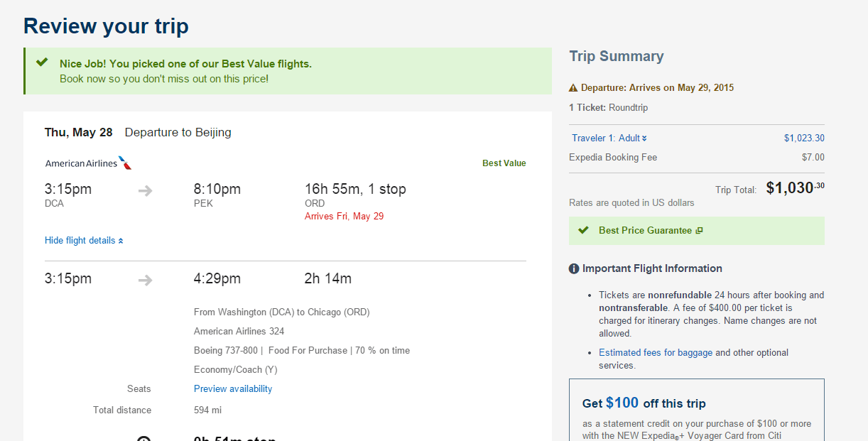868x441 pixels.
Task: Open the Preview availability seats link
Action: [233, 389]
